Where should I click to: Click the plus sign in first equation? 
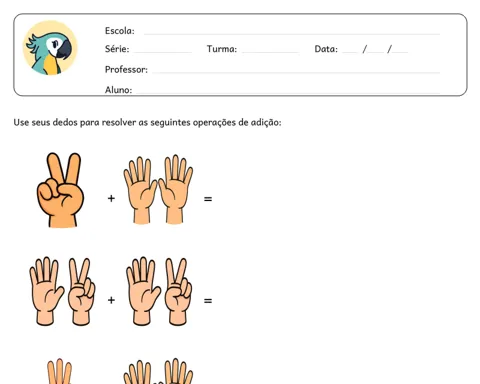(111, 199)
